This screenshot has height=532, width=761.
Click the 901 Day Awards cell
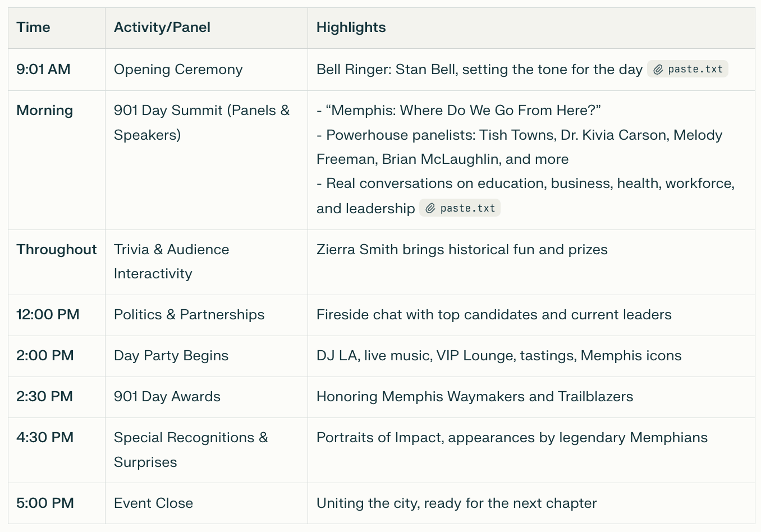tap(207, 397)
